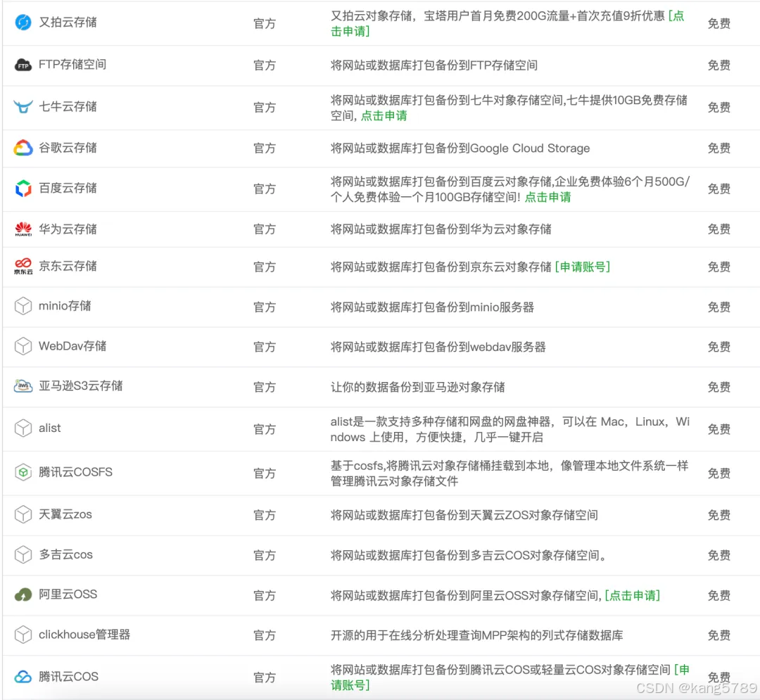
Task: Click the 天翼云zos cube icon
Action: 23,514
